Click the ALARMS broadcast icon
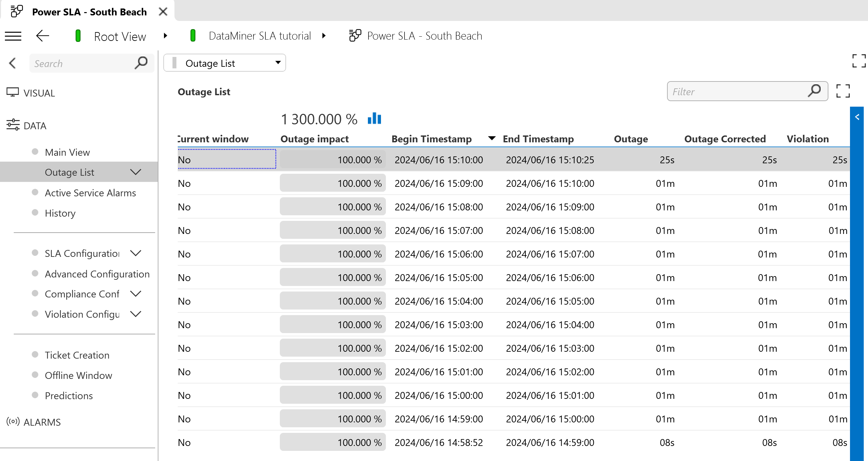The height and width of the screenshot is (461, 868). 13,421
